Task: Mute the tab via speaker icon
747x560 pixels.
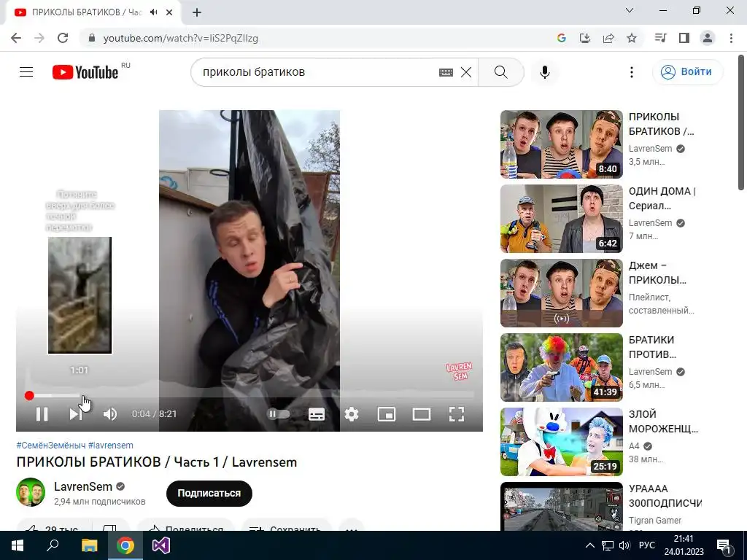Action: pos(153,12)
